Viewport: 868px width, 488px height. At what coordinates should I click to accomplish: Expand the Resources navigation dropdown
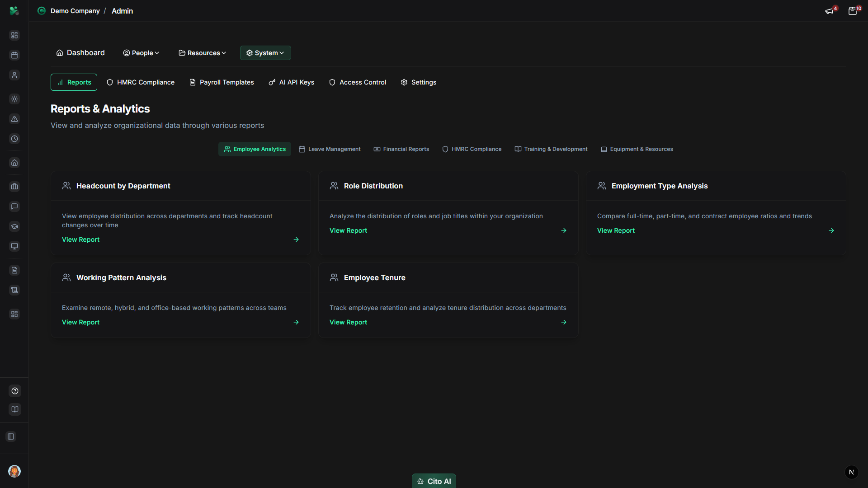point(202,53)
